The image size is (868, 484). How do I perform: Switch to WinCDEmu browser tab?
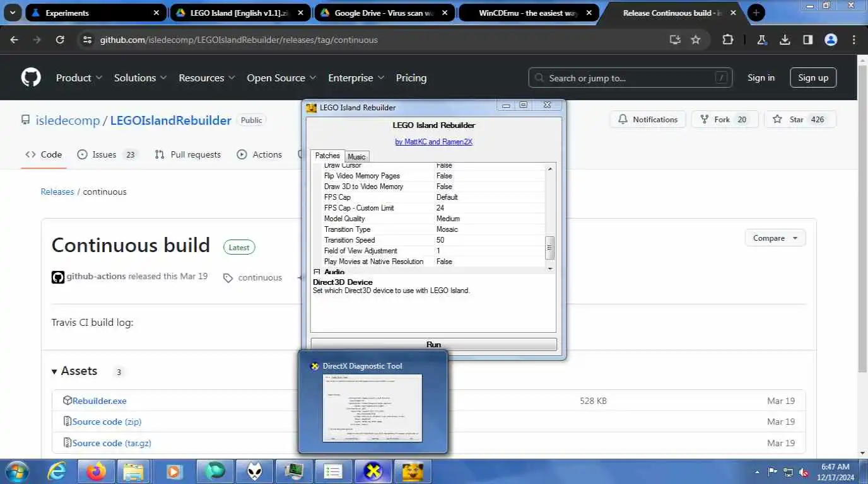[x=530, y=13]
